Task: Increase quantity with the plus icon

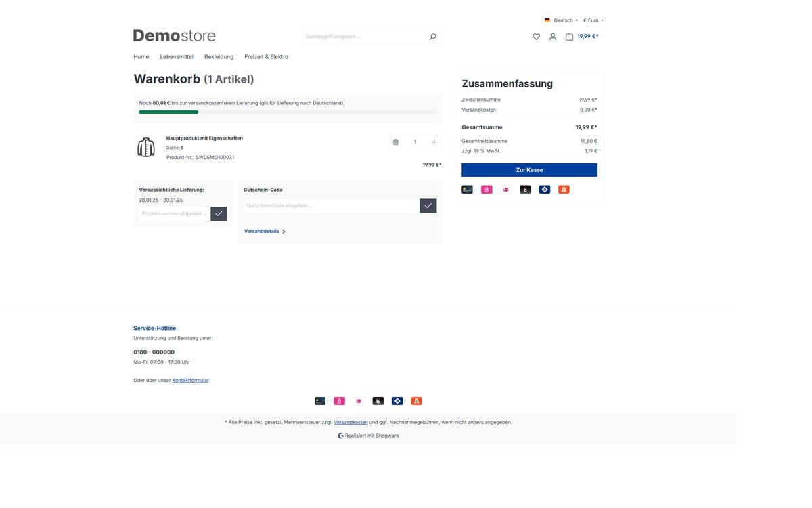Action: pyautogui.click(x=434, y=142)
